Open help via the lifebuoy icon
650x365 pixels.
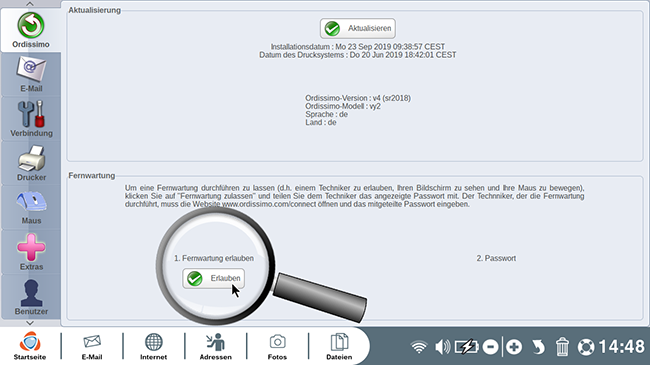(x=586, y=347)
